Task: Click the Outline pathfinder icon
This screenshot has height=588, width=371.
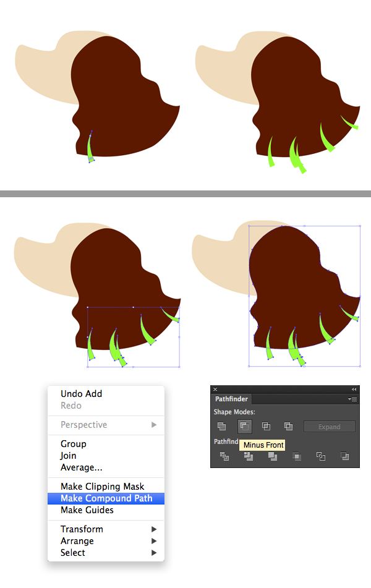Action: pyautogui.click(x=321, y=456)
